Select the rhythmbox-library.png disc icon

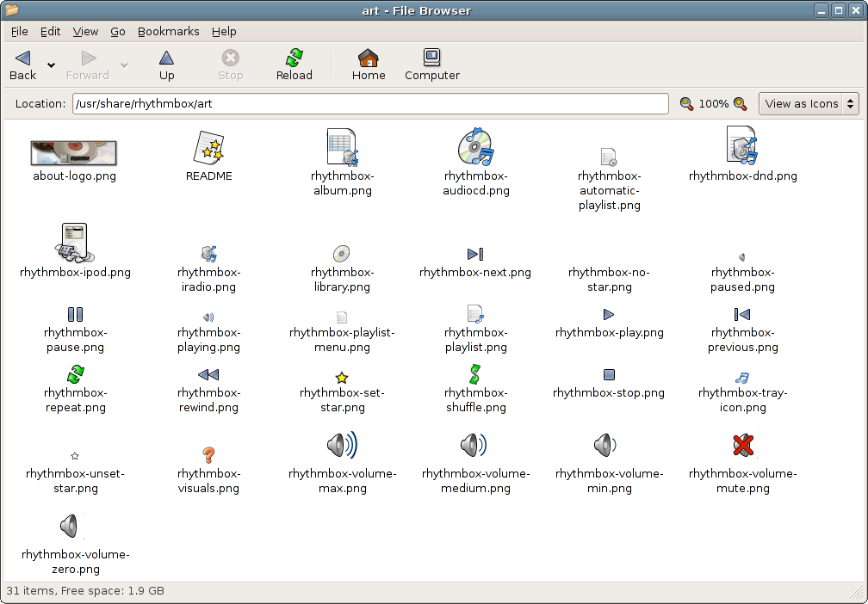pos(342,254)
